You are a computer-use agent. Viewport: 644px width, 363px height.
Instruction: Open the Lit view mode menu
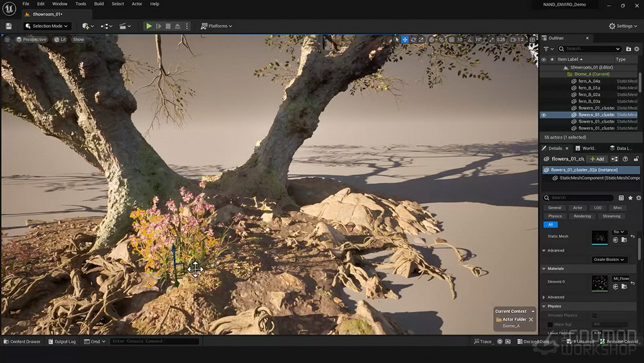[60, 39]
